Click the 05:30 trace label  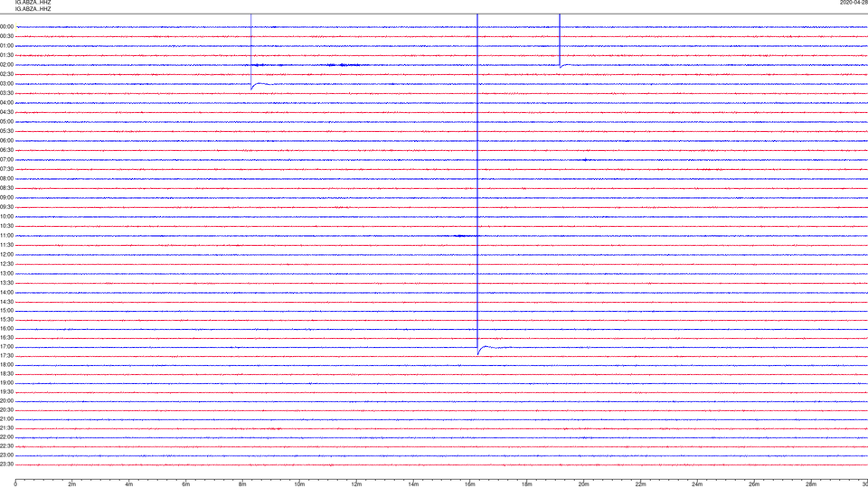[6, 131]
